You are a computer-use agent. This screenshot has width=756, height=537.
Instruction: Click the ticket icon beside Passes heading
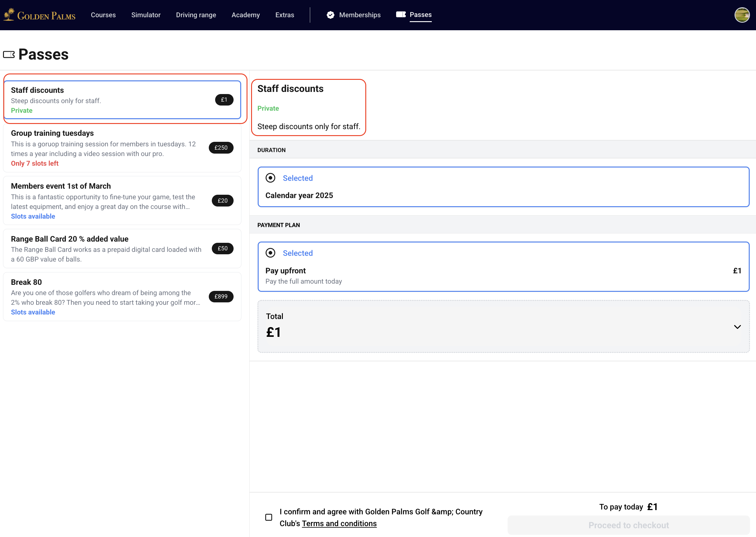coord(9,54)
